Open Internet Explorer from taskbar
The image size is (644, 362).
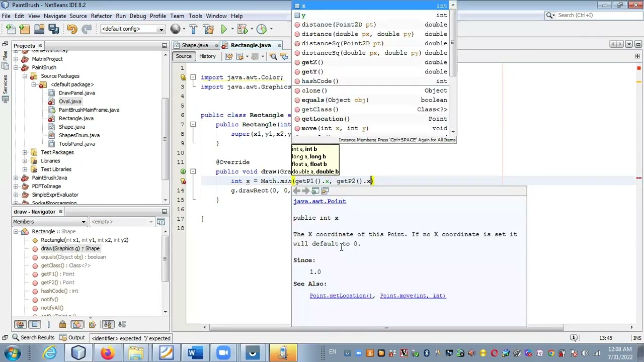[50, 353]
